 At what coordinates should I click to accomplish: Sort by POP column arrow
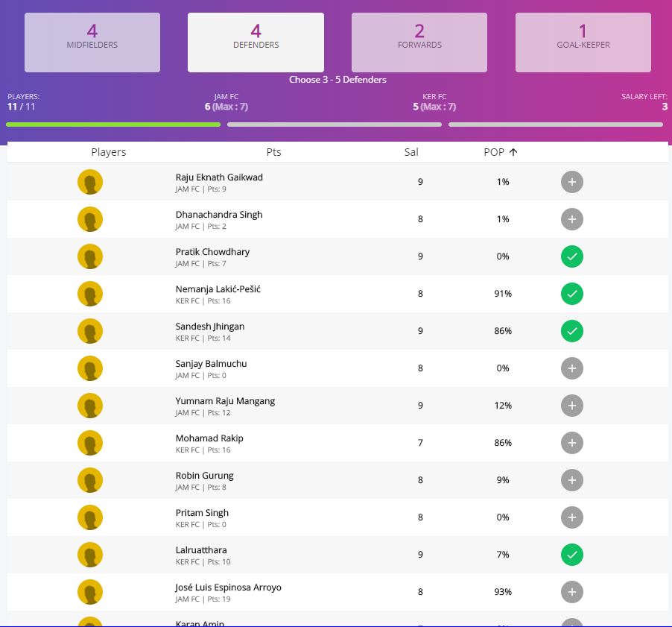click(x=513, y=152)
